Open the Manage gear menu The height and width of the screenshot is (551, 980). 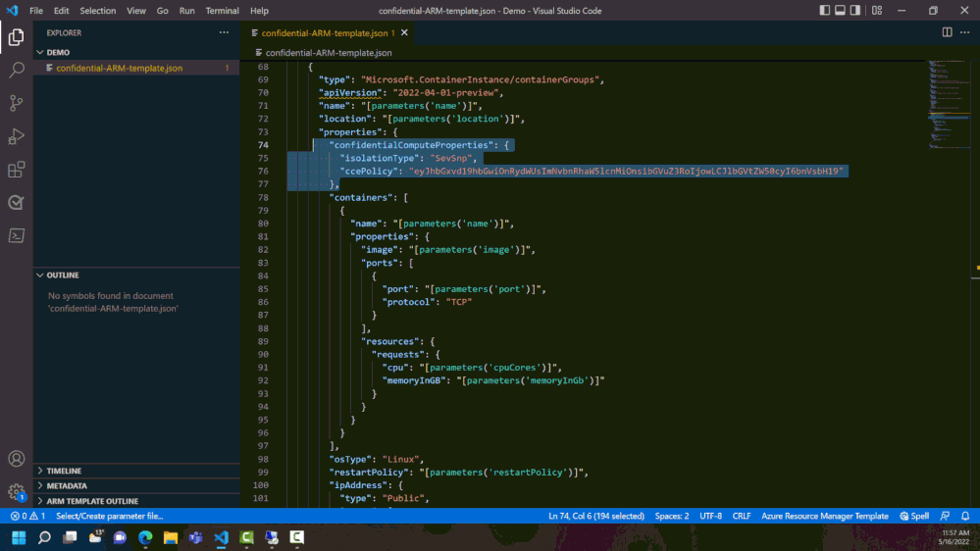pos(16,491)
